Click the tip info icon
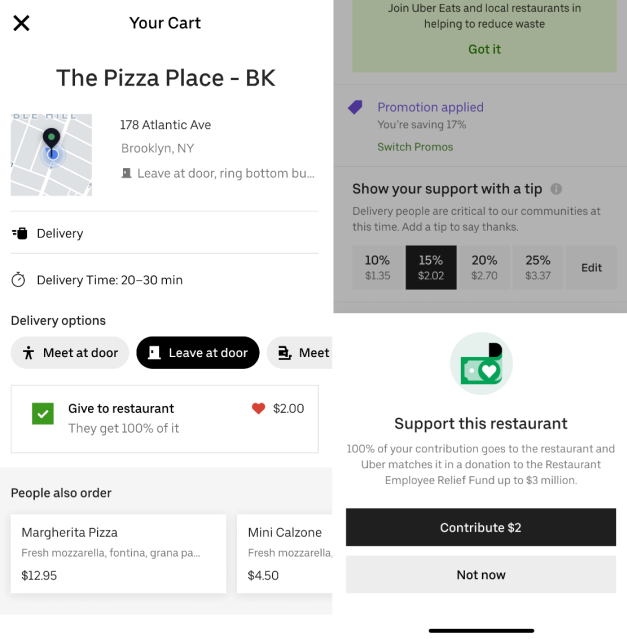Image resolution: width=627 pixels, height=639 pixels. pos(556,188)
